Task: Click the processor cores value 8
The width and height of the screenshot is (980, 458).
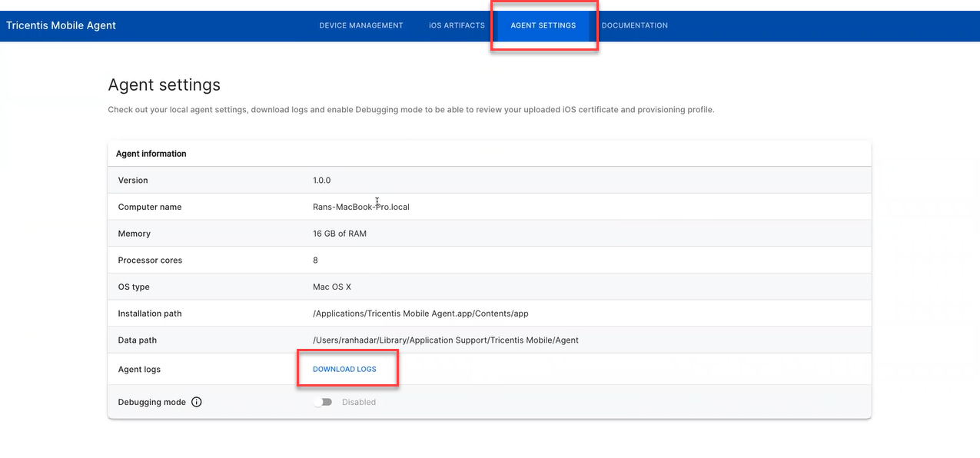Action: coord(315,261)
